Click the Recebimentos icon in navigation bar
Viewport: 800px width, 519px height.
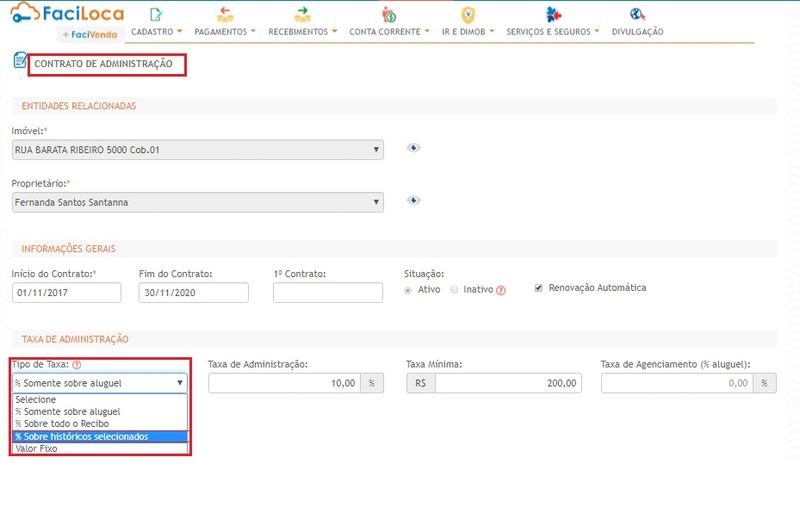point(302,14)
